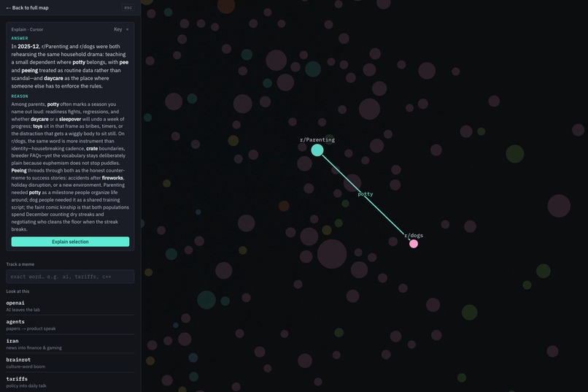Viewport: 588px width, 392px height.
Task: Select the openai meme suggestion
Action: click(x=70, y=306)
